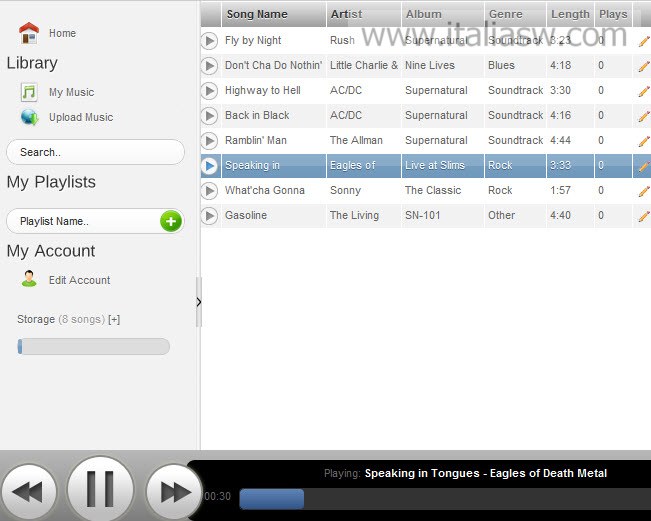Select genre cell 'Other'
This screenshot has width=651, height=521.
[515, 215]
